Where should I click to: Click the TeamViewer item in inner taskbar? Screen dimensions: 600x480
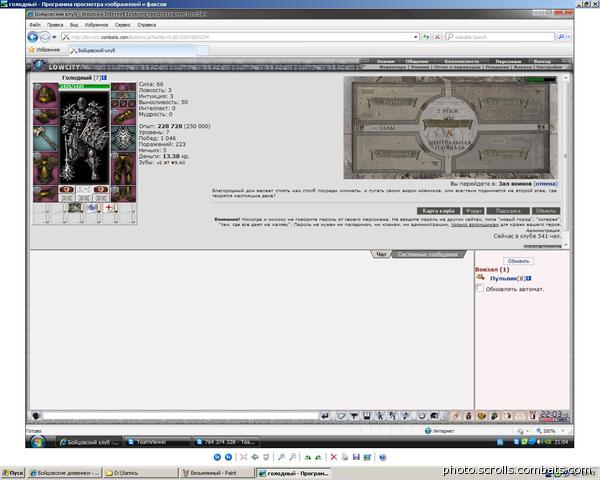158,442
